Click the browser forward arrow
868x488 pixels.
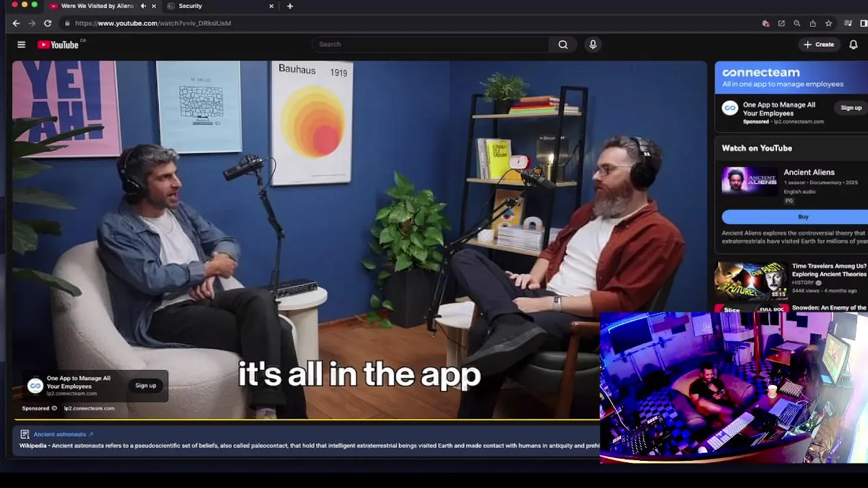coord(32,23)
